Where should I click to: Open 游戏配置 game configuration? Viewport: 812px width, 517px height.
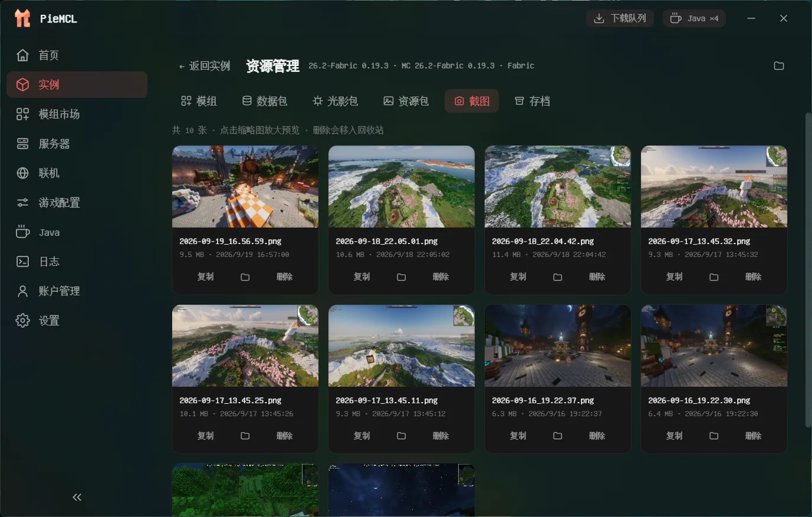tap(77, 203)
